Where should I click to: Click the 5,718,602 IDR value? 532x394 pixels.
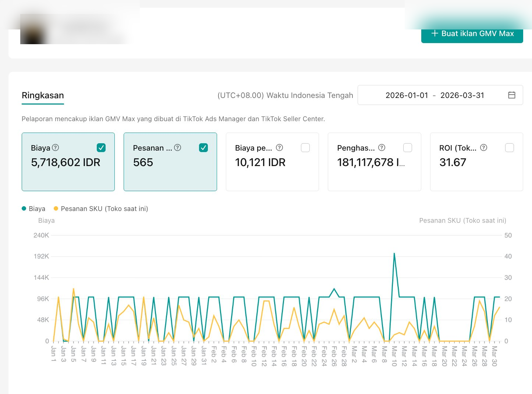pos(65,162)
